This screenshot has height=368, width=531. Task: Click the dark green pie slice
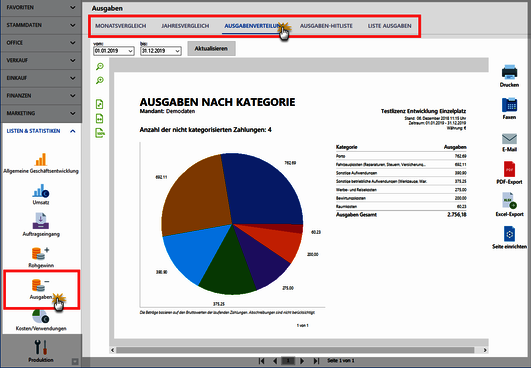coord(230,267)
